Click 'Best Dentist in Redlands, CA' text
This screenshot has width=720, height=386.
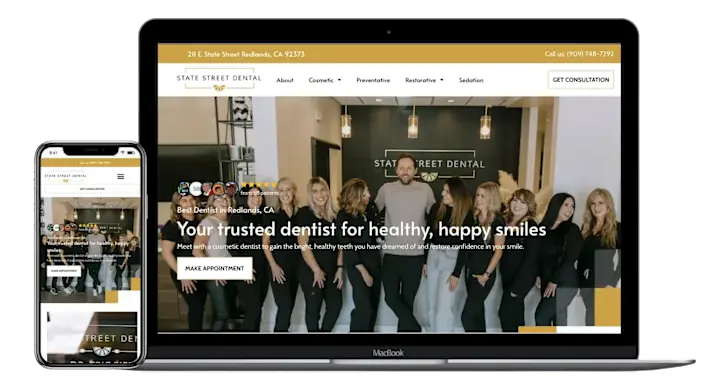click(225, 210)
